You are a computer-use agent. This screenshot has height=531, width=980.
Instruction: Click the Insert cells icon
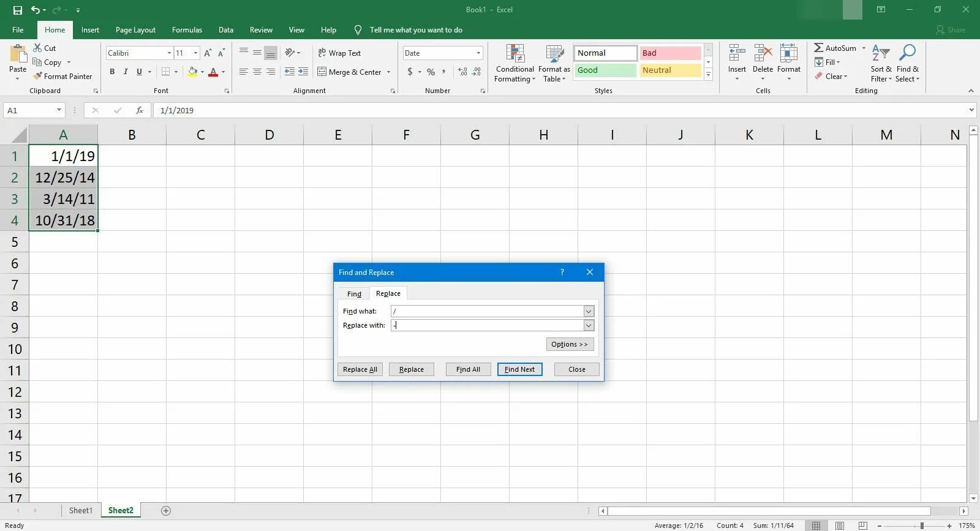[x=737, y=53]
